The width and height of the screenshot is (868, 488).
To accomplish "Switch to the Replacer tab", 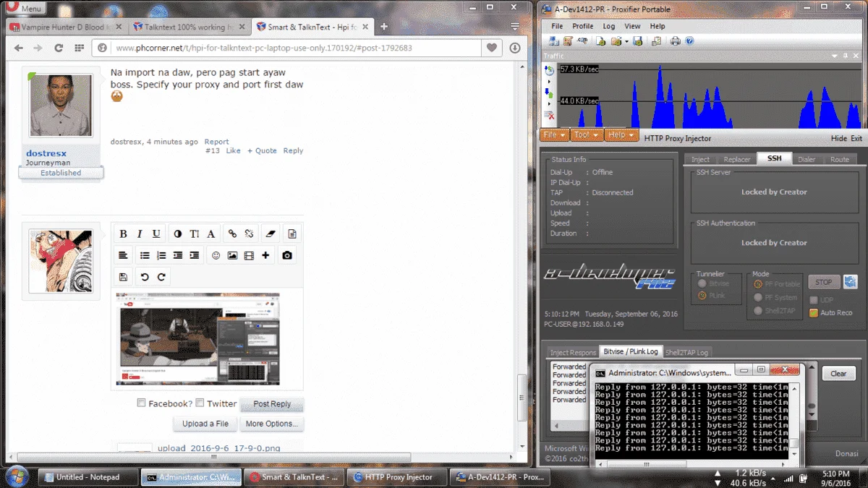I will point(737,159).
